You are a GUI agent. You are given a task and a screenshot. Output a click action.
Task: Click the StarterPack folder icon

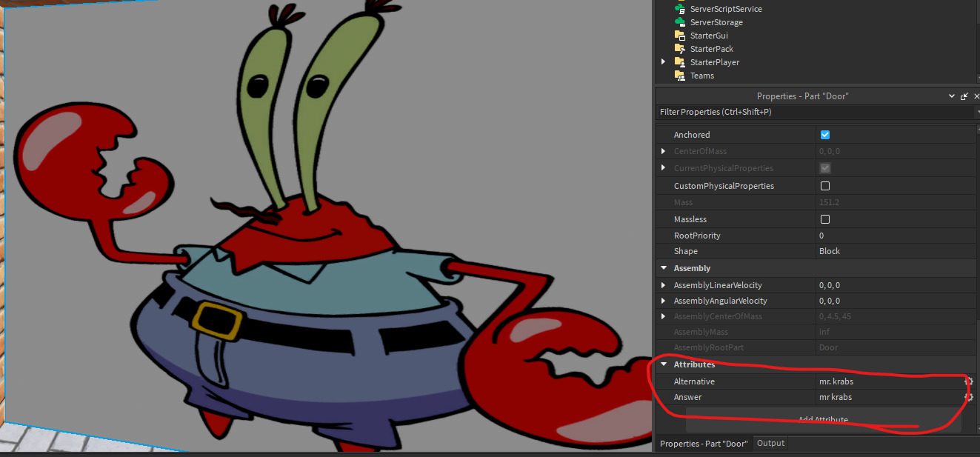[679, 49]
